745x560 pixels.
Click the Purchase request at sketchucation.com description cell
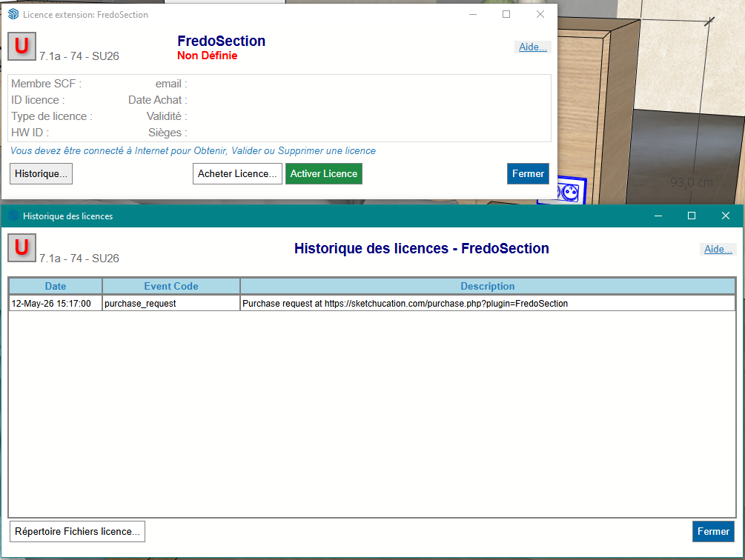(488, 303)
